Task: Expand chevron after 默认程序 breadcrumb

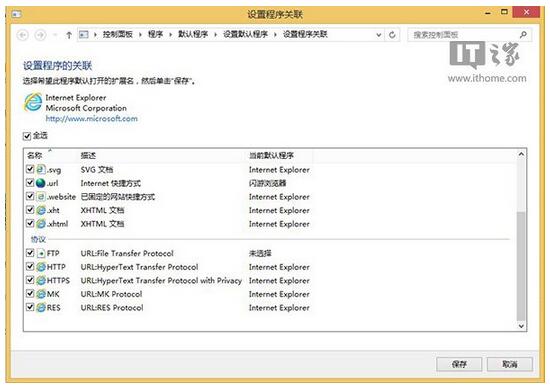Action: (215, 34)
